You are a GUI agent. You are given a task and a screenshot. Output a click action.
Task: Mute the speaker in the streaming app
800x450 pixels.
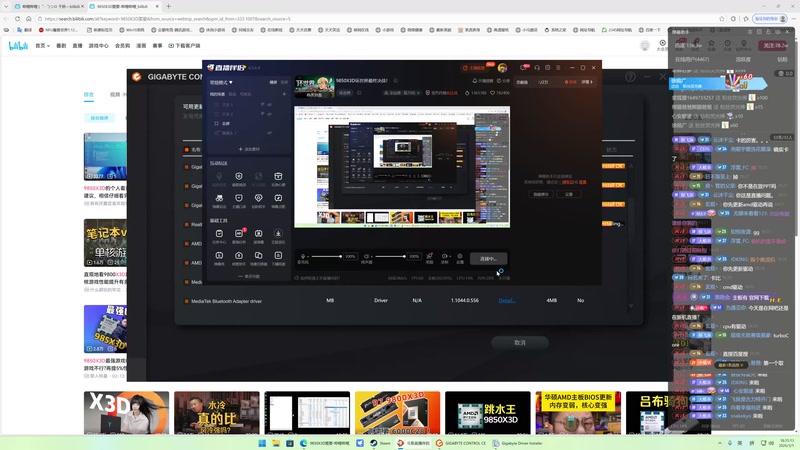coord(366,257)
